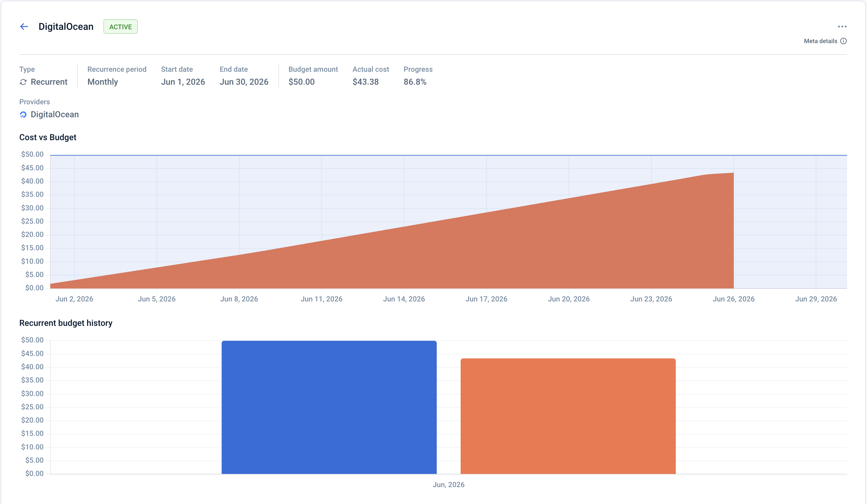Click the start date Jun 1, 2026
This screenshot has width=867, height=504.
183,82
